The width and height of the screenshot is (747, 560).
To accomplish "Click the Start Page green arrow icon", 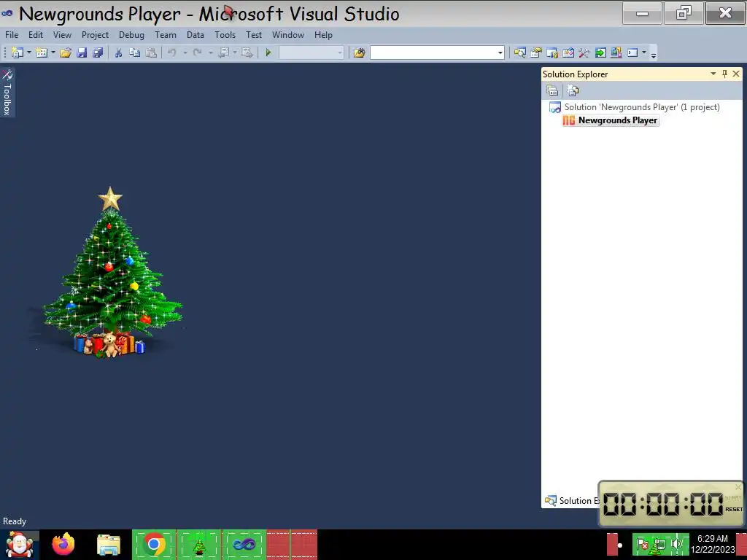I will pos(600,52).
